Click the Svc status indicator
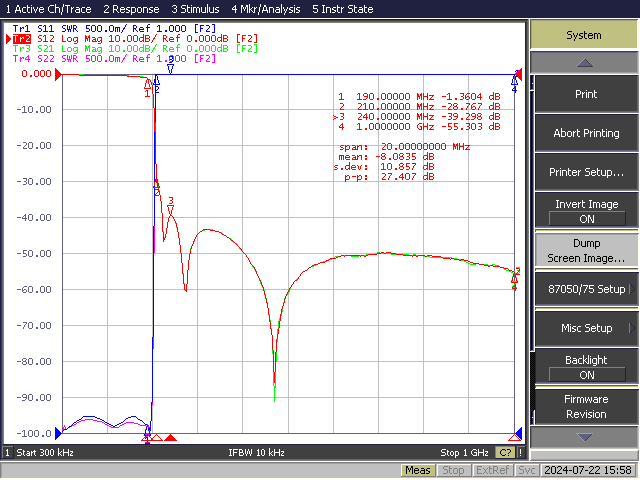The image size is (640, 480). (527, 470)
